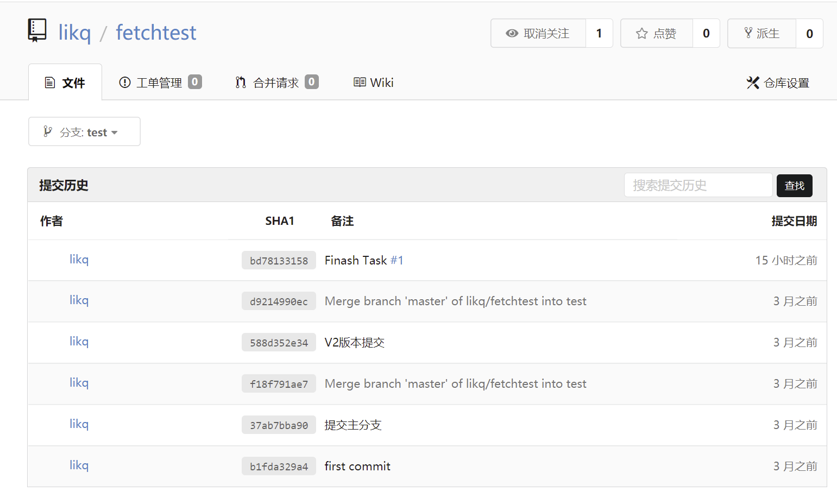Open commit hash 588d352e34
This screenshot has width=837, height=504.
pyautogui.click(x=279, y=343)
